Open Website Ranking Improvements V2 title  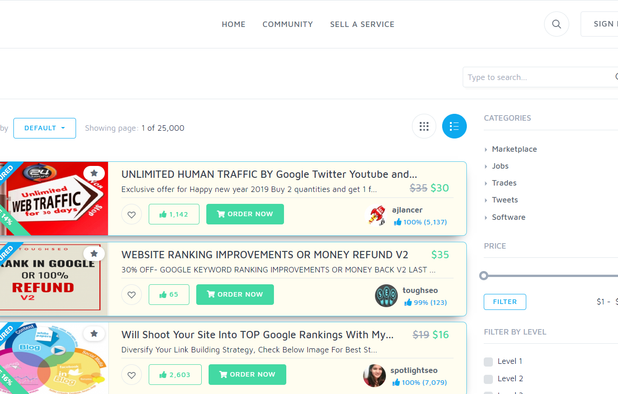coord(265,255)
